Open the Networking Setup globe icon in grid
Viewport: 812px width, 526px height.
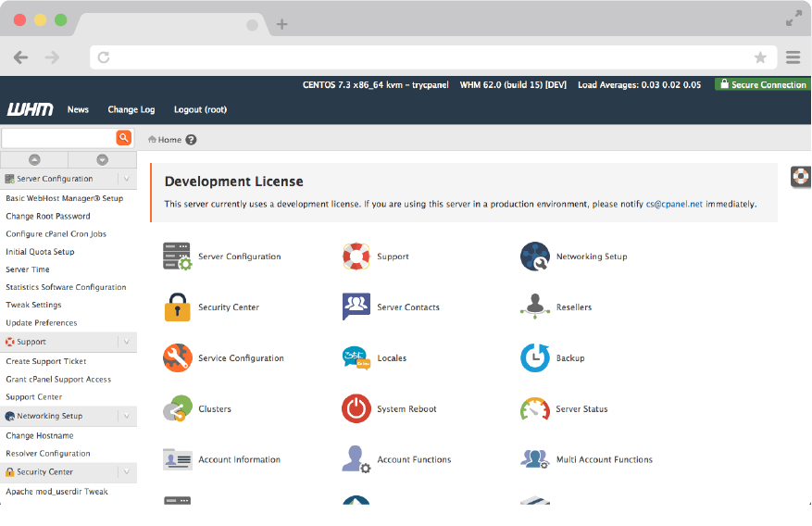pyautogui.click(x=535, y=257)
